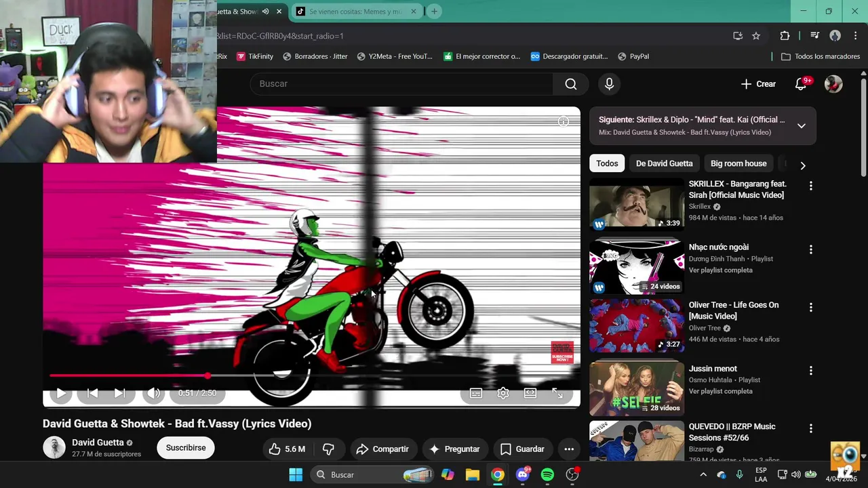The width and height of the screenshot is (868, 488).
Task: Open options menu for Nhạc nước ngoài
Action: (x=810, y=249)
